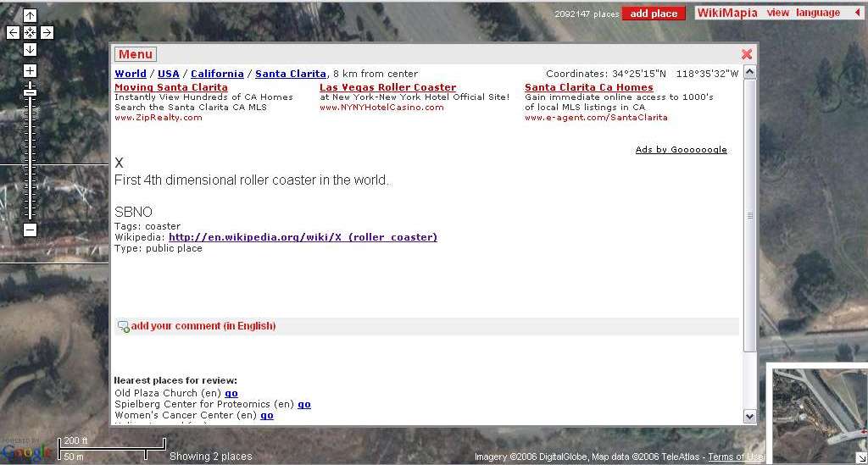Click add your comment (in English)
The image size is (868, 465).
coord(203,326)
